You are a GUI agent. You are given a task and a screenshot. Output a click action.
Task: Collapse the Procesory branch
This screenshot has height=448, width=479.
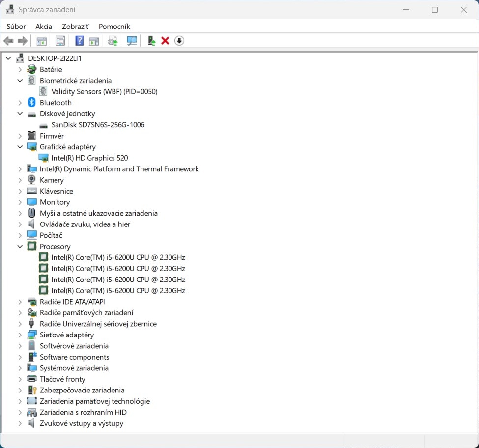click(x=20, y=246)
